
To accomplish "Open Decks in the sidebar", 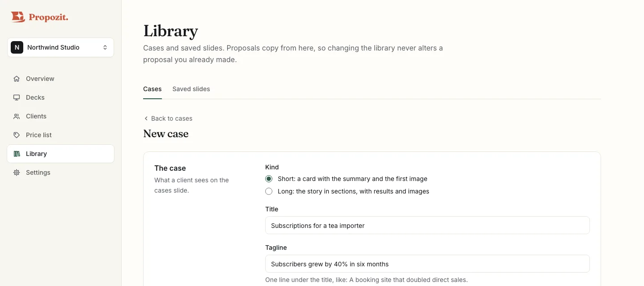I will (x=60, y=97).
